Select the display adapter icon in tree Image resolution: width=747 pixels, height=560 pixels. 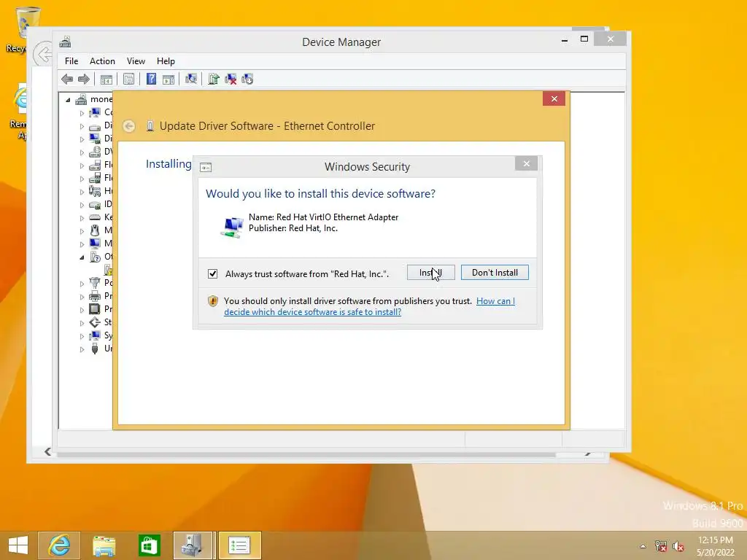95,139
